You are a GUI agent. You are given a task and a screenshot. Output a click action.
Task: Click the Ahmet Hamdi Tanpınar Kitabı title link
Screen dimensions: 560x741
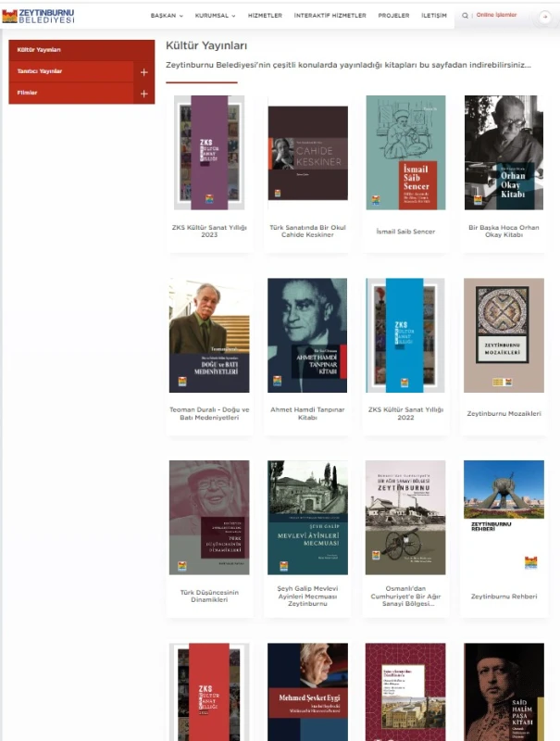[307, 413]
